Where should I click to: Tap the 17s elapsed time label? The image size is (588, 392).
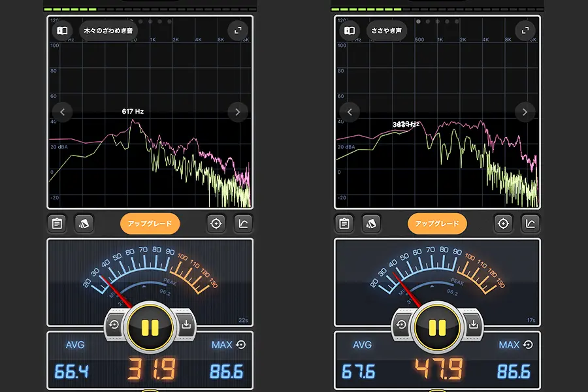pos(531,320)
